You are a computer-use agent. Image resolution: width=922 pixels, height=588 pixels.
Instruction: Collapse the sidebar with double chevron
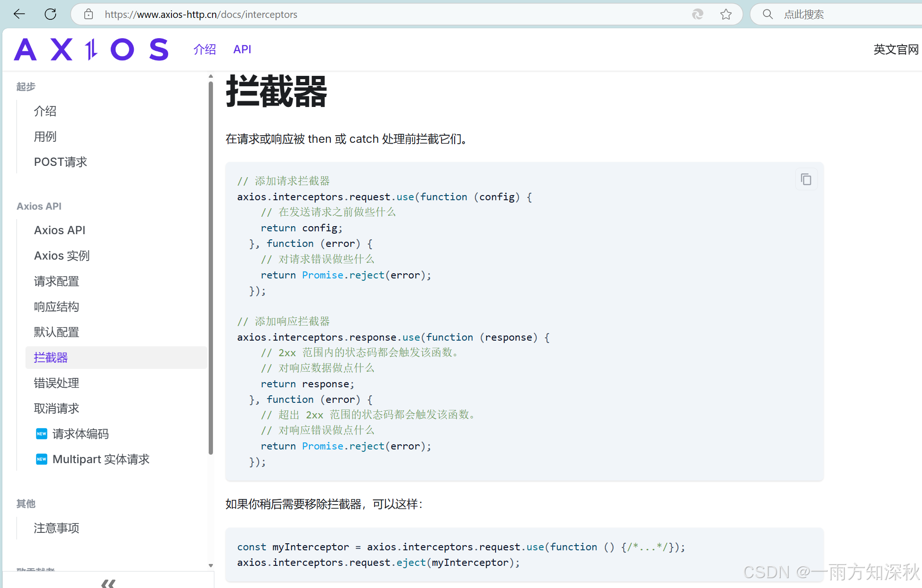point(108,583)
